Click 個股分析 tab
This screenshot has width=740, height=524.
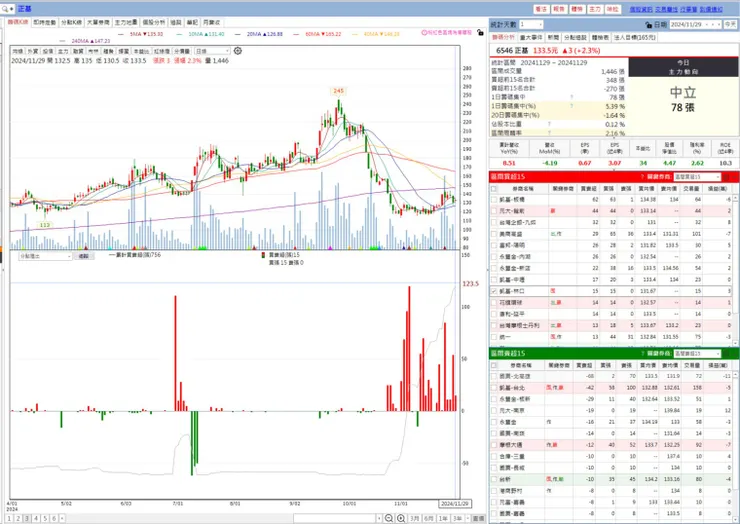(x=154, y=22)
